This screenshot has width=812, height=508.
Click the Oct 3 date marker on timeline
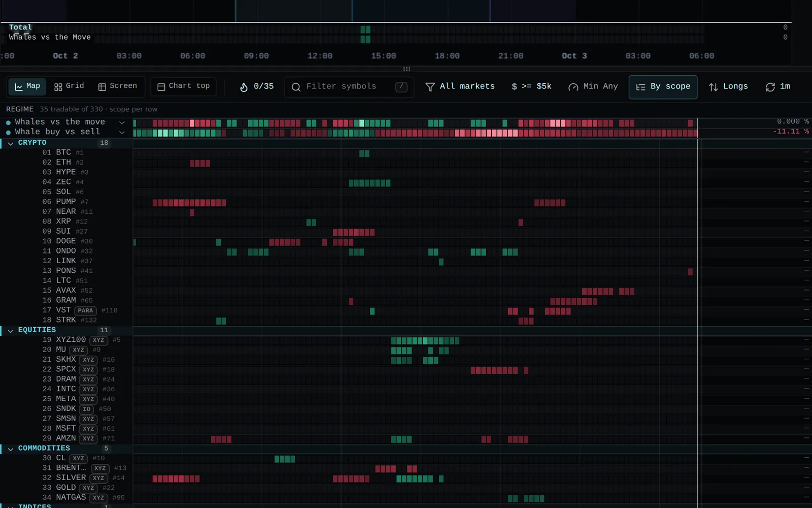click(x=574, y=56)
